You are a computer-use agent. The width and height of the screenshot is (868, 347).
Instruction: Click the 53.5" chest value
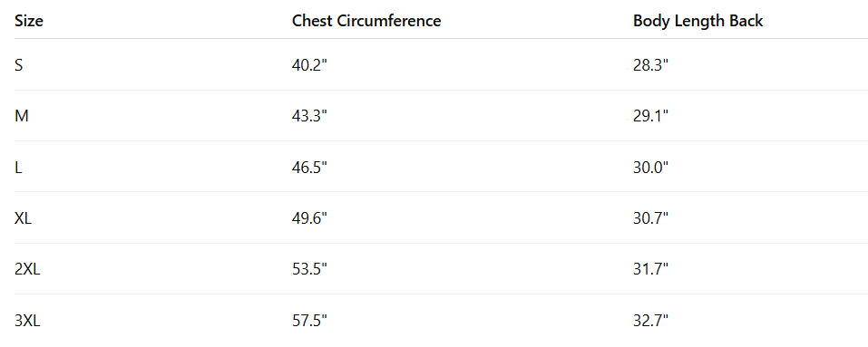point(309,270)
